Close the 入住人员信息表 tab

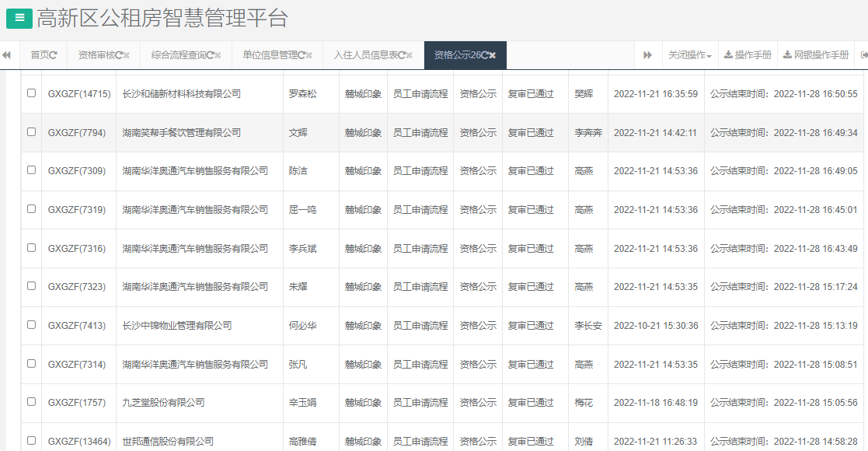[x=411, y=55]
